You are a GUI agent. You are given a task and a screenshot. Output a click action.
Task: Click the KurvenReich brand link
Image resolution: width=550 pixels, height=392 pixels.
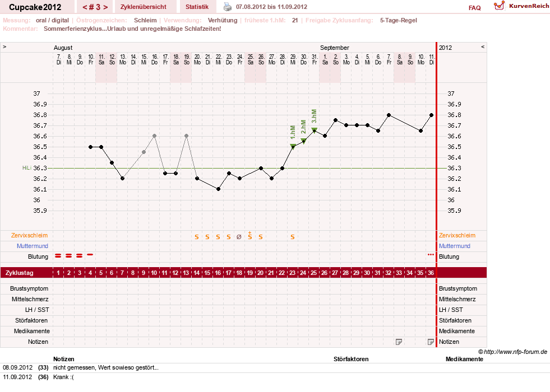click(x=529, y=6)
